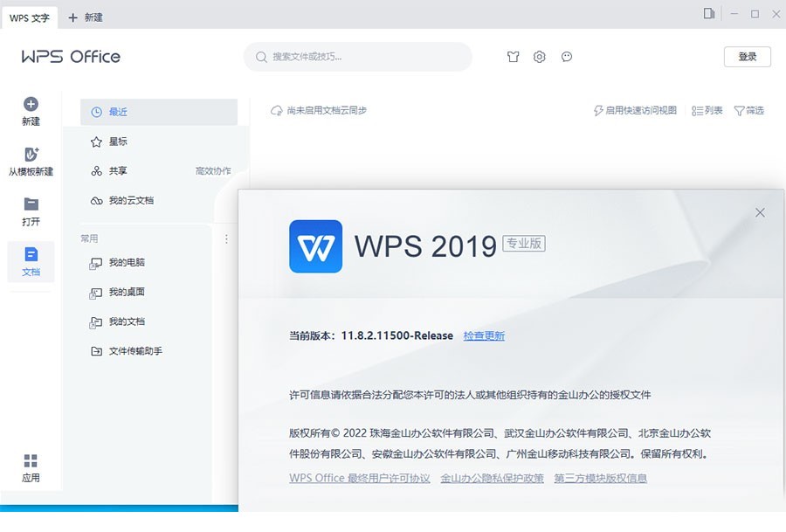Switch to 列表 view
The height and width of the screenshot is (532, 786).
pyautogui.click(x=707, y=110)
